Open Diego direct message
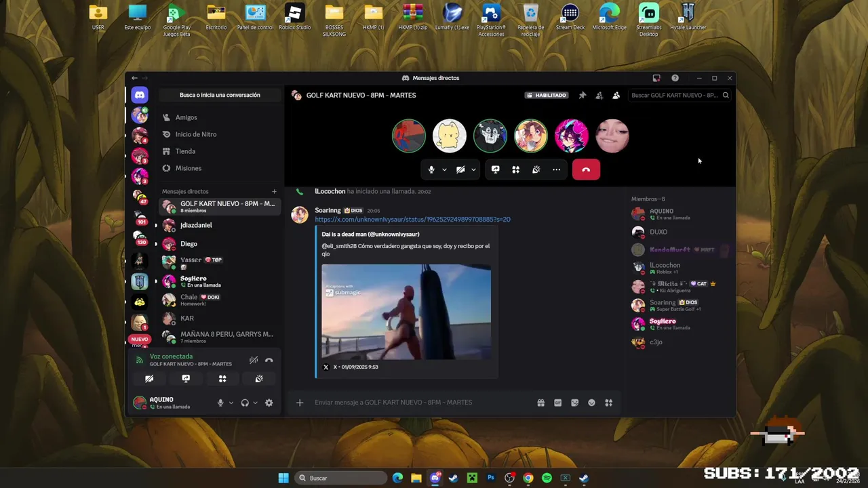 220,244
